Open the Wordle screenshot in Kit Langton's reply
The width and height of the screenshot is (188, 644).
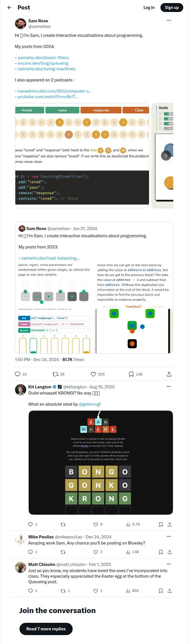pyautogui.click(x=101, y=463)
